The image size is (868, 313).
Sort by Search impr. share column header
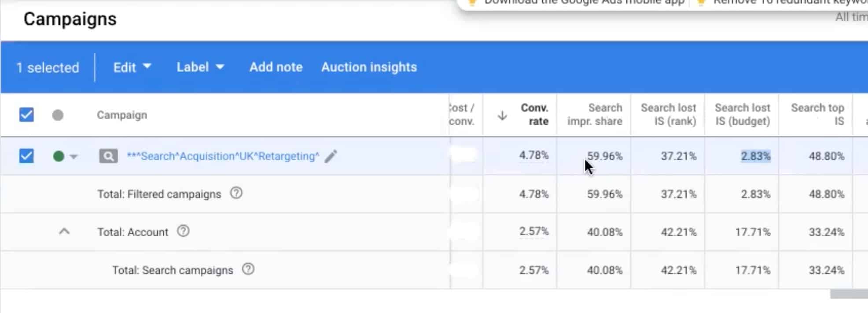pos(595,115)
